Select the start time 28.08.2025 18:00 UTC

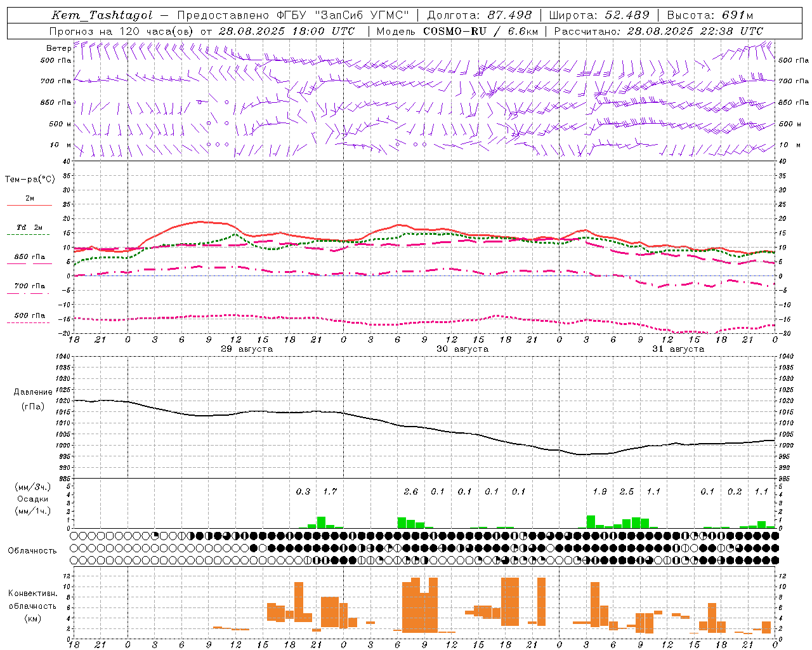pyautogui.click(x=287, y=31)
